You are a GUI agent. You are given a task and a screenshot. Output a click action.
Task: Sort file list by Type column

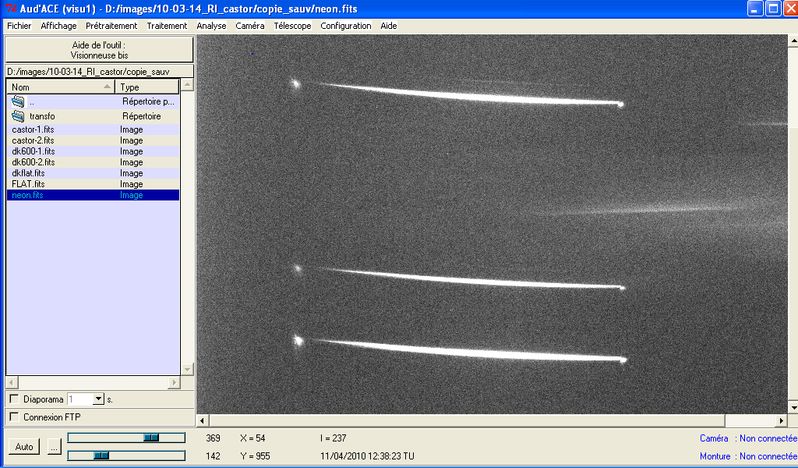(147, 87)
